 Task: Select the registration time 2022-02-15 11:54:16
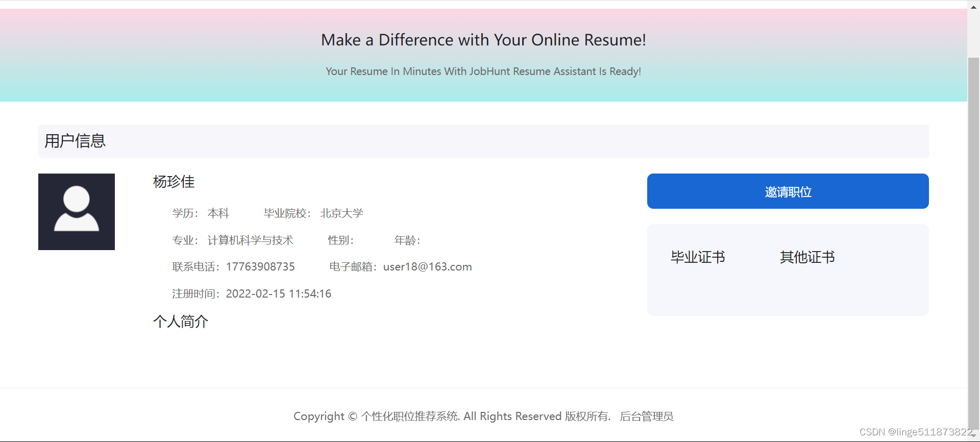click(x=279, y=294)
